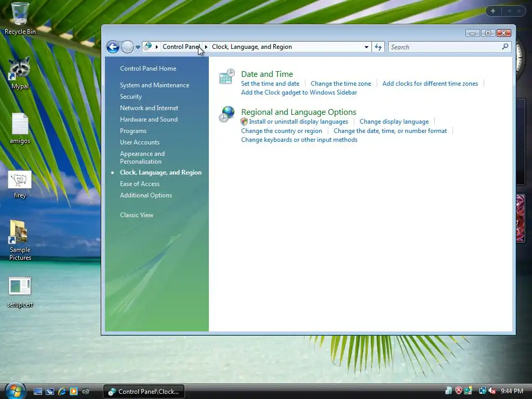532x399 pixels.
Task: Open Regional and Language Options heading
Action: point(299,112)
